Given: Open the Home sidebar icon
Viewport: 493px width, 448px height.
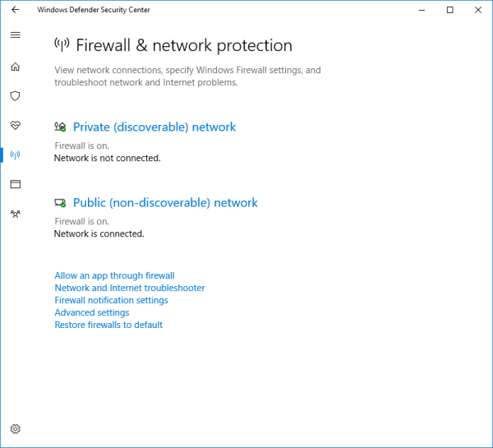Looking at the screenshot, I should [16, 67].
